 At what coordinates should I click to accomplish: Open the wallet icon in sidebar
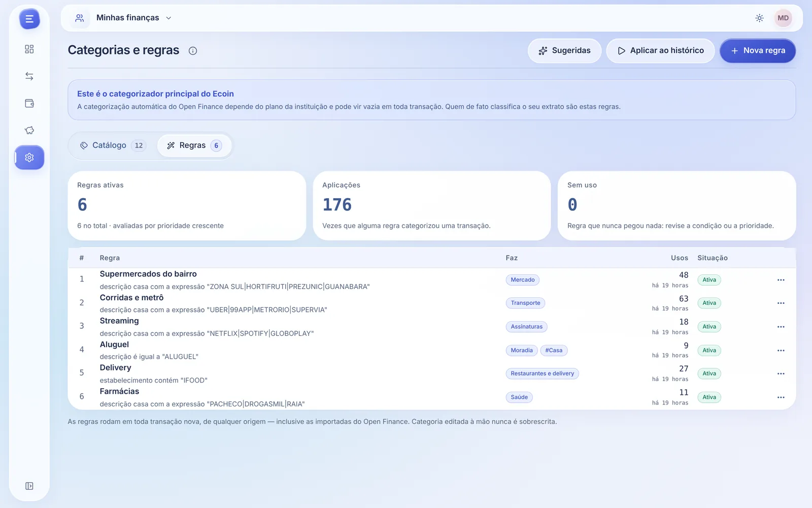click(x=29, y=103)
